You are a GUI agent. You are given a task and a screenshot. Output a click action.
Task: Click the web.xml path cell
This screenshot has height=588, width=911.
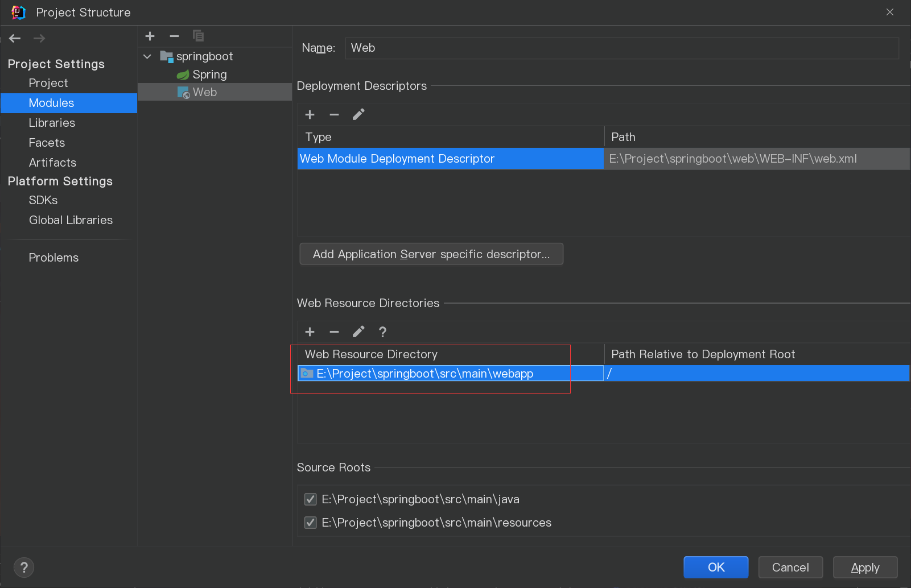click(x=757, y=159)
